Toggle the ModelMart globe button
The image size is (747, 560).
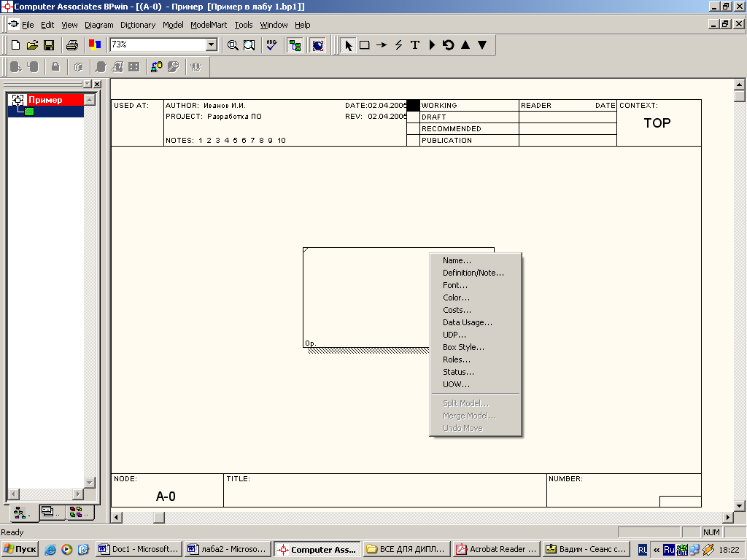coord(317,45)
